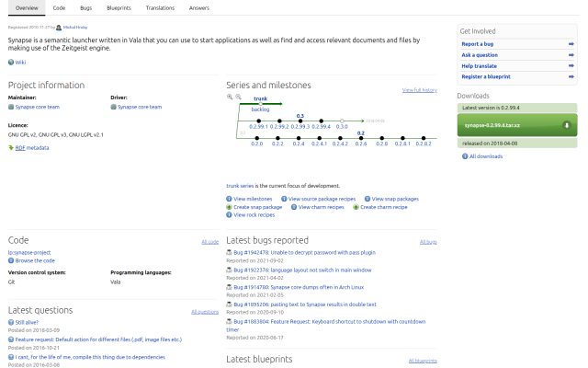
Task: Click the Synapse core team maintainer link
Action: coord(37,107)
